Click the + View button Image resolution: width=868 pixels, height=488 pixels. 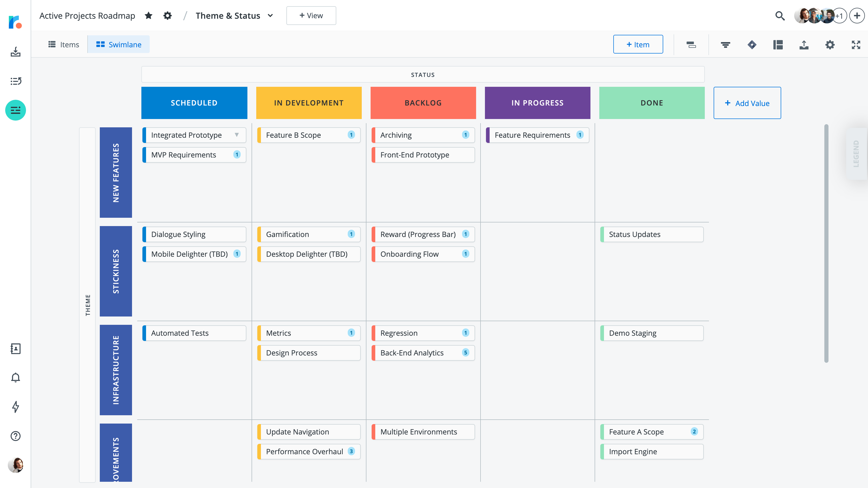pos(311,16)
